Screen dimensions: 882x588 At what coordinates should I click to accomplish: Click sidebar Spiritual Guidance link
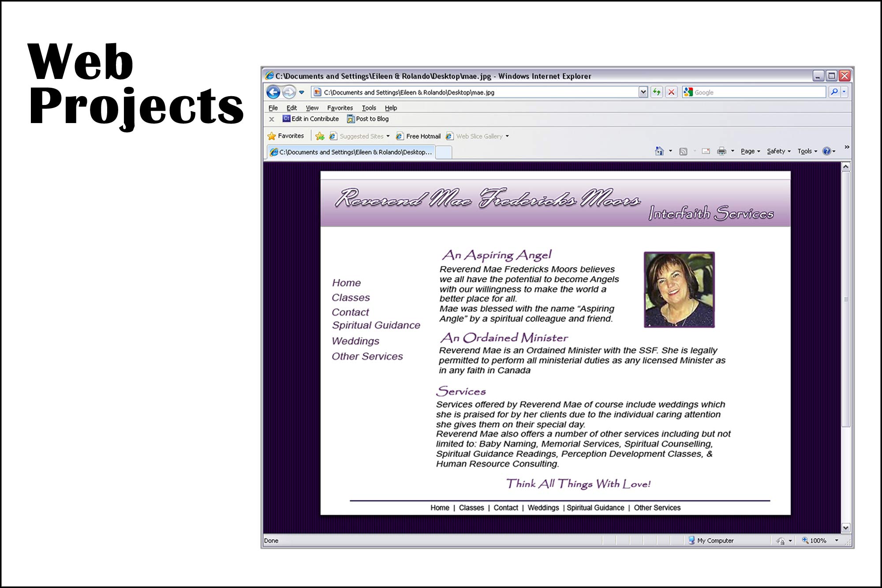pos(376,325)
